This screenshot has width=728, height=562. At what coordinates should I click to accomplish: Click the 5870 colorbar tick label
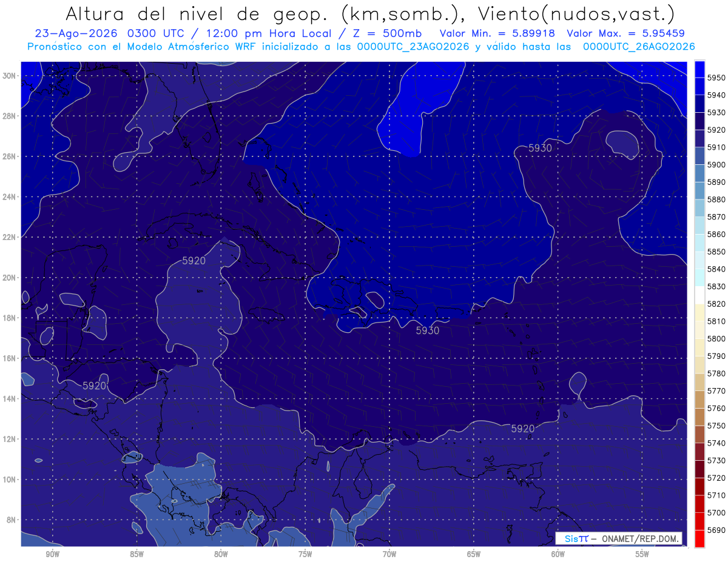(716, 216)
